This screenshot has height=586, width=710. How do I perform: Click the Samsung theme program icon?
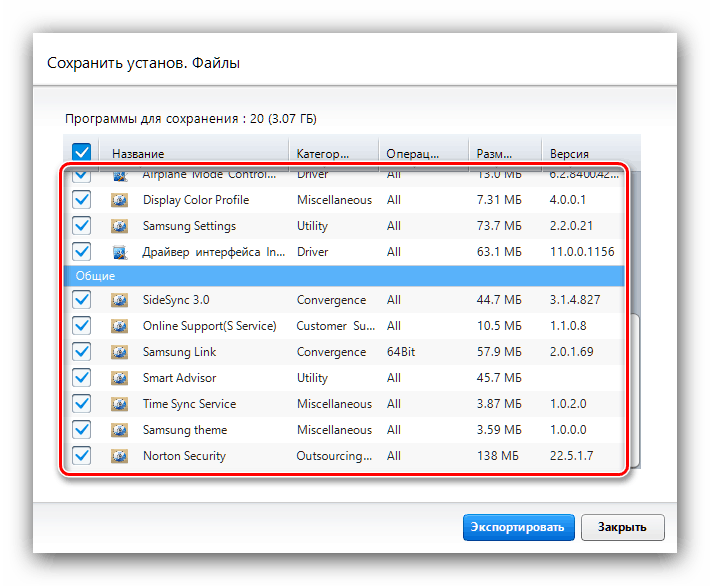pyautogui.click(x=120, y=430)
